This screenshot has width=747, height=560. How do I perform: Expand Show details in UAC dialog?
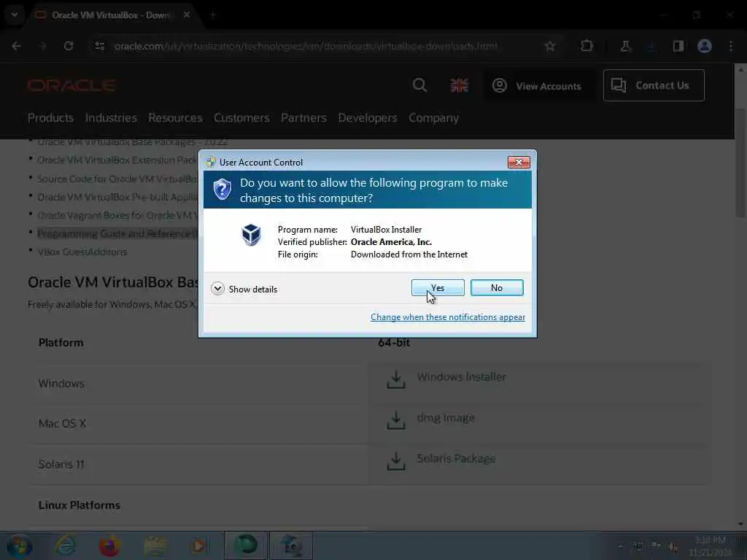coord(244,289)
